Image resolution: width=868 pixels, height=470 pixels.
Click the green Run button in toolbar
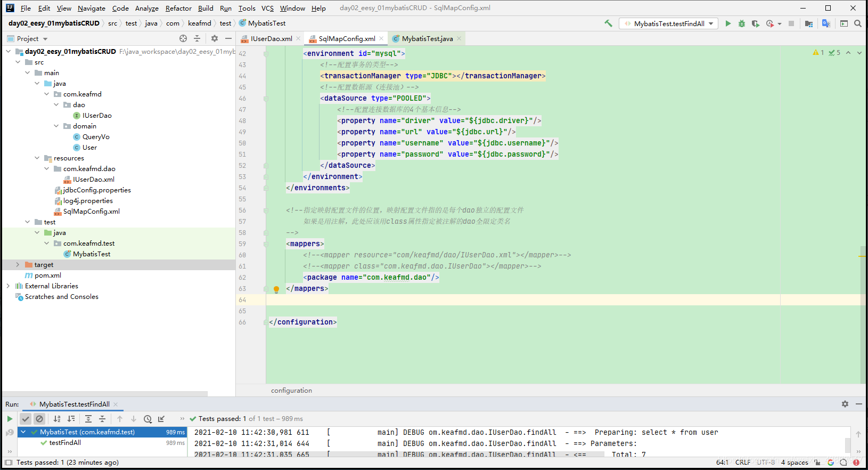pyautogui.click(x=728, y=23)
